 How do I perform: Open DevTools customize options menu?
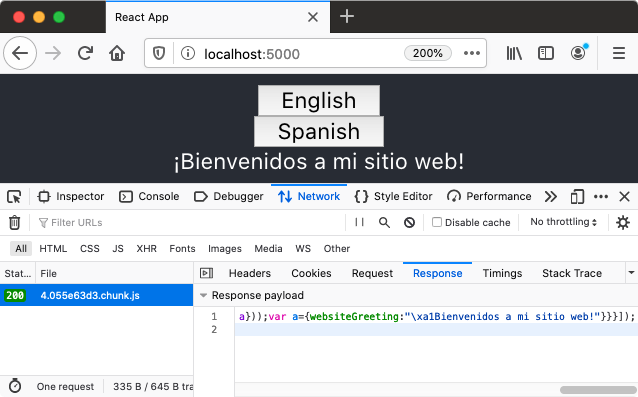click(x=601, y=197)
